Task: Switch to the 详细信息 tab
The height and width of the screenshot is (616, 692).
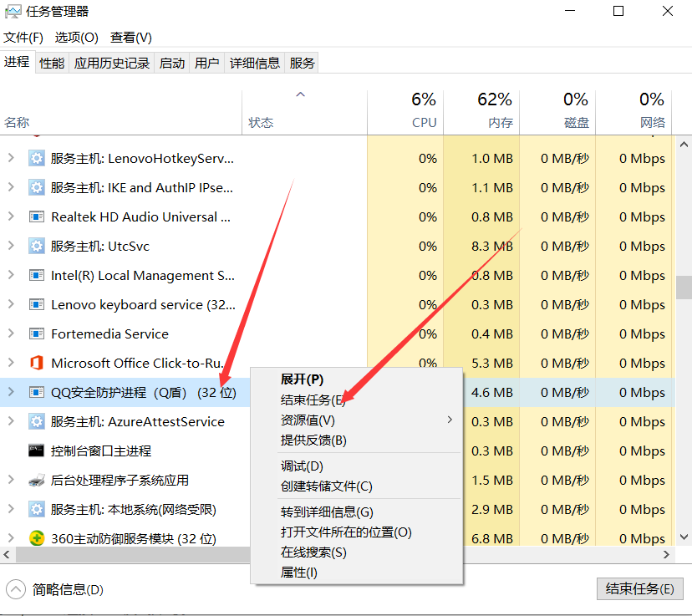Action: pos(254,63)
